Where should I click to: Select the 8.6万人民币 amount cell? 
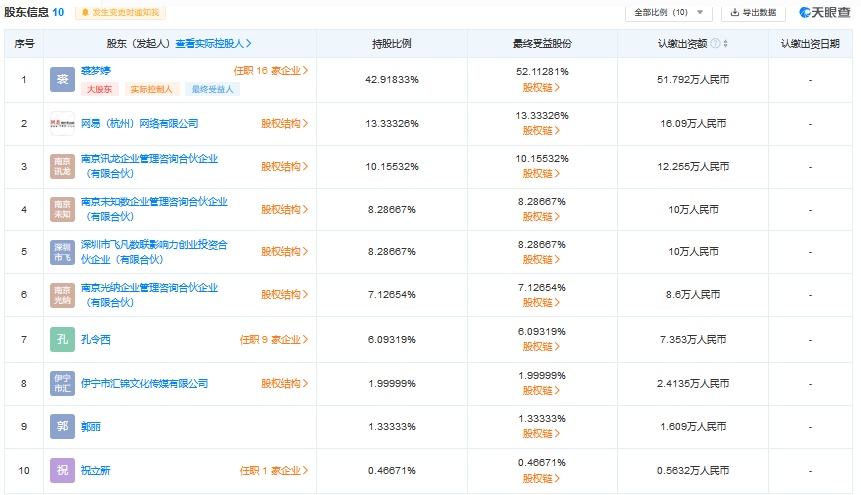click(x=693, y=295)
